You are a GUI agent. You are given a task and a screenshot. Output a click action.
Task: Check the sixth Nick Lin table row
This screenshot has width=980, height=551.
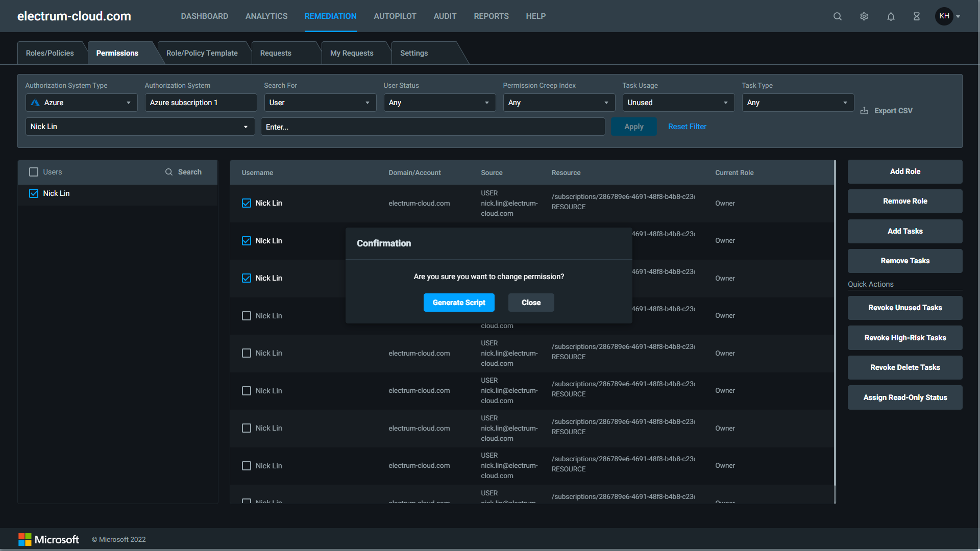coord(247,391)
